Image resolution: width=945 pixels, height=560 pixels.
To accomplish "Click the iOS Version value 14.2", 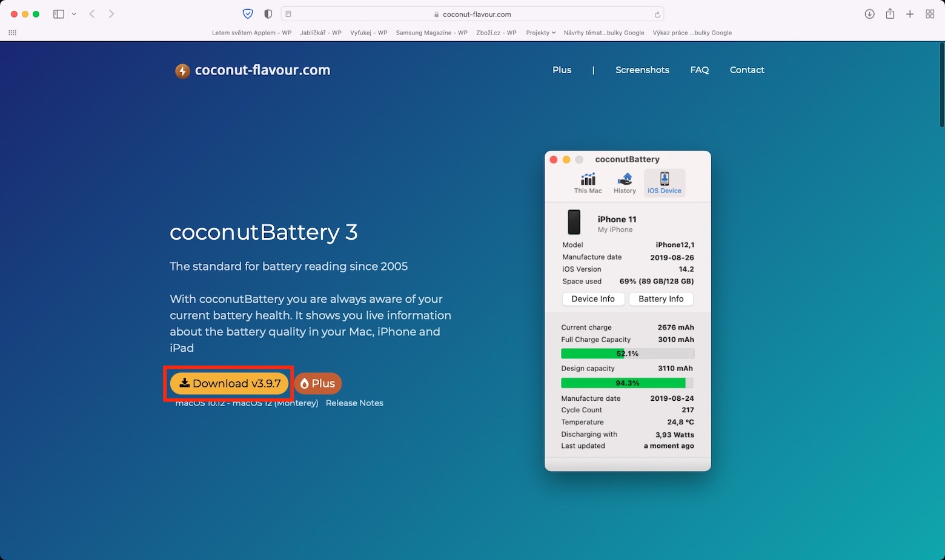I will pyautogui.click(x=686, y=269).
